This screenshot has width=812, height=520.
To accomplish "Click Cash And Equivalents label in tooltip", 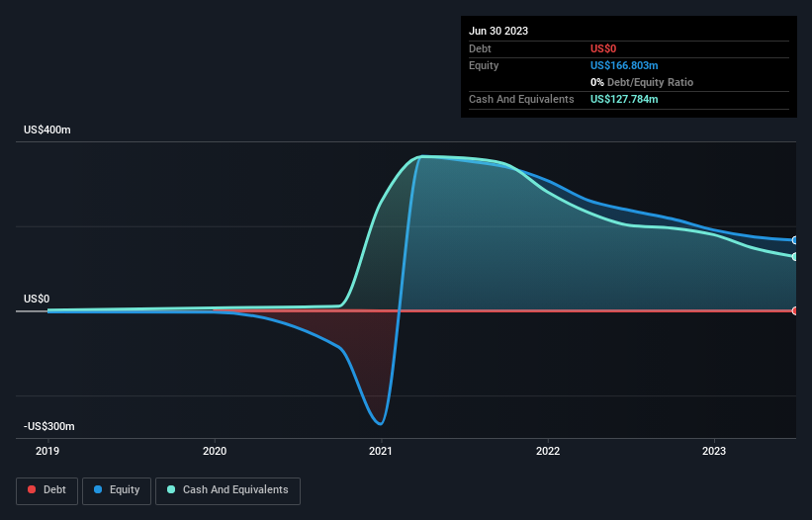I will coord(521,99).
